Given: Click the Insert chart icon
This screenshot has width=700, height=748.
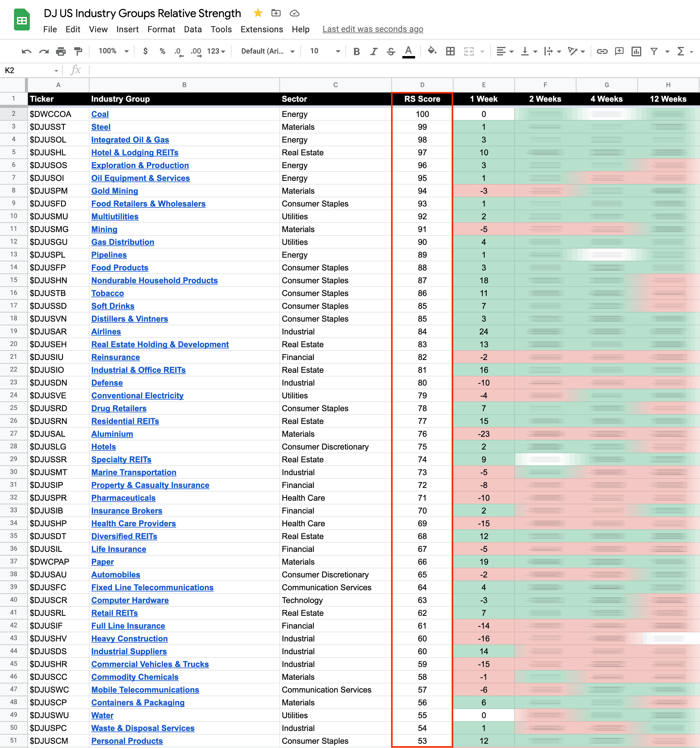Looking at the screenshot, I should pyautogui.click(x=636, y=51).
